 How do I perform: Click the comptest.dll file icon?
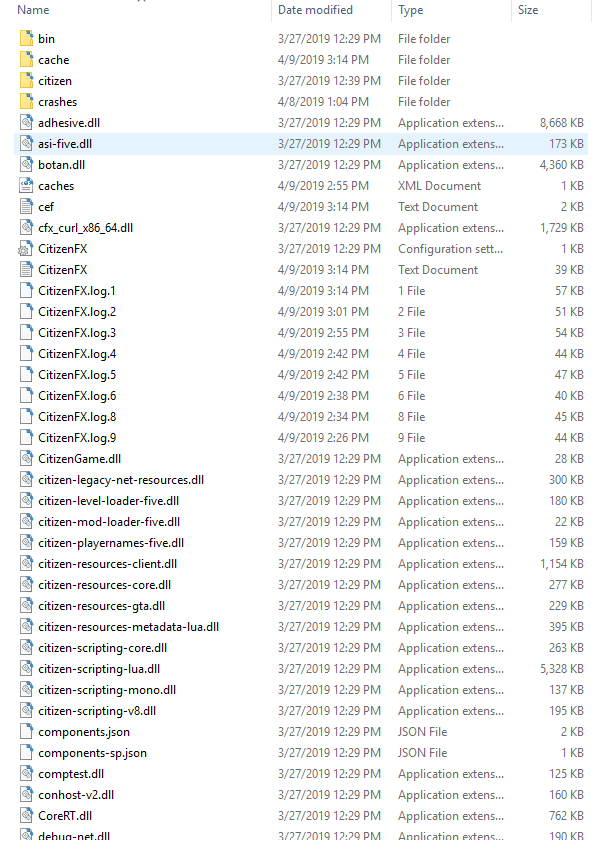click(x=26, y=774)
